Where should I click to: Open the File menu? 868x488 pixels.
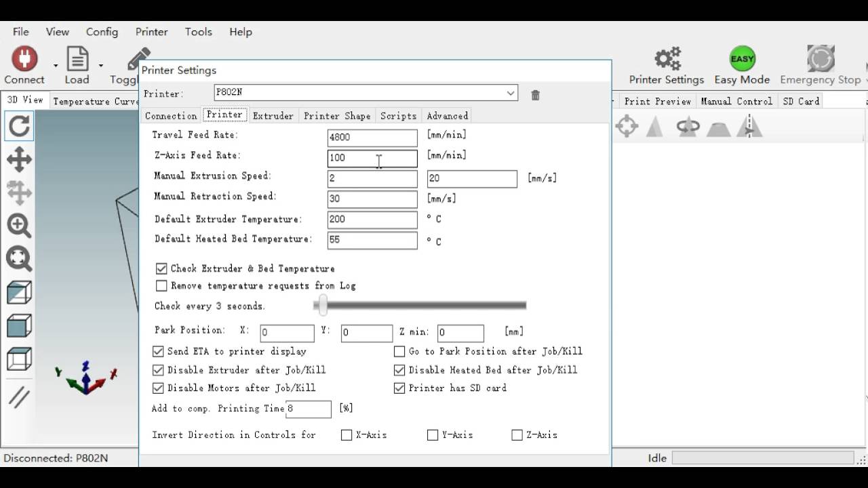coord(21,32)
